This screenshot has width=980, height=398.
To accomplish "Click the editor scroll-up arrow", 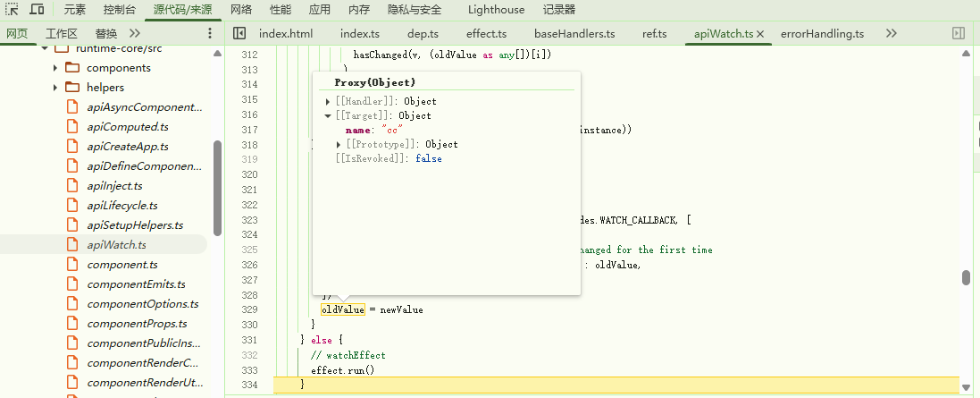I will coord(967,53).
